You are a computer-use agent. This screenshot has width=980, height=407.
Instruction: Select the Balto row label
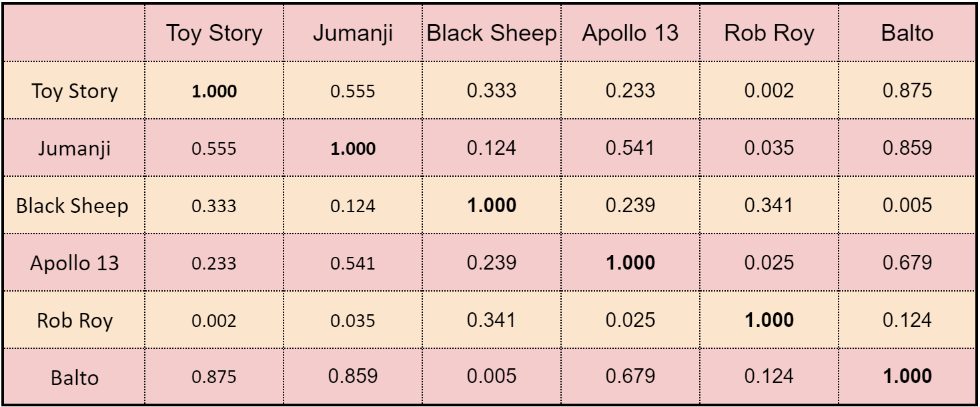pos(75,378)
